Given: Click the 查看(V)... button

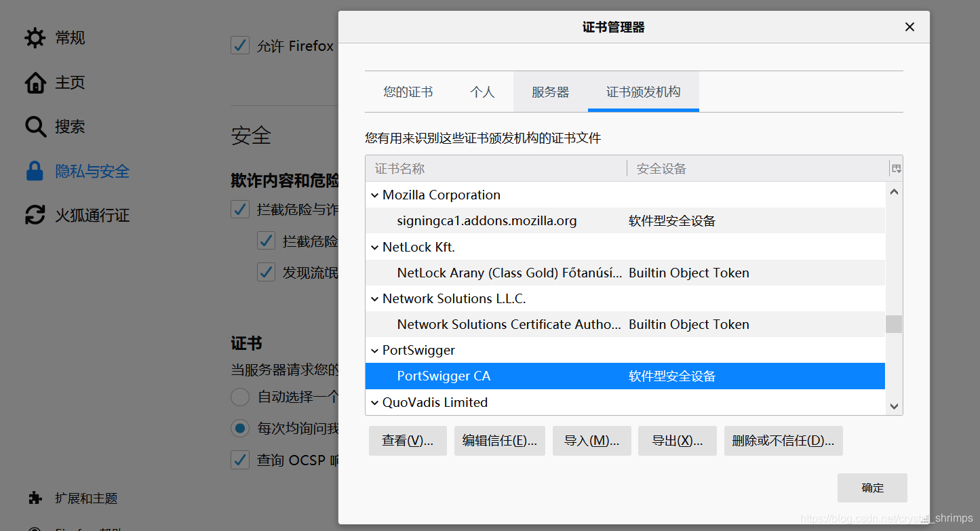Looking at the screenshot, I should click(408, 441).
